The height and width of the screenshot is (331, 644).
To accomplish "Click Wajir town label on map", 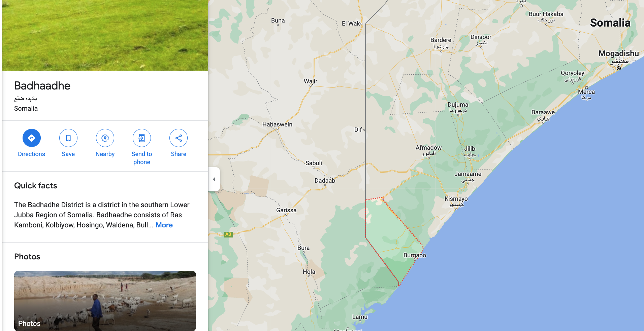I will tap(311, 81).
